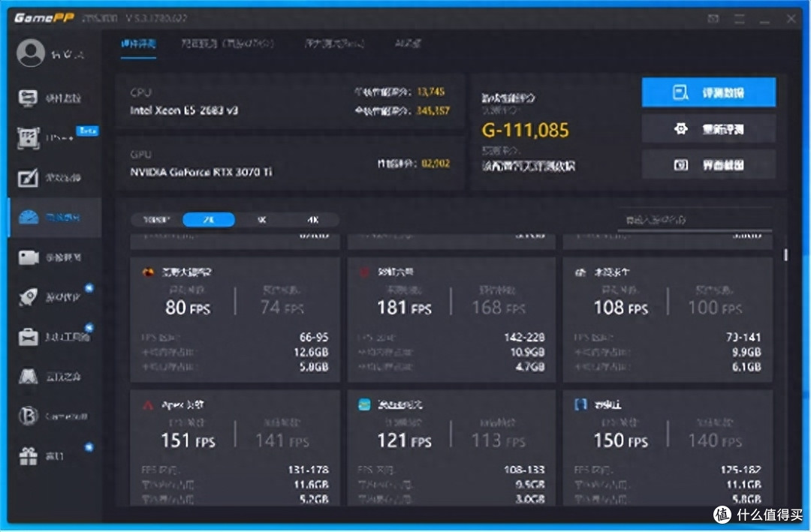Click the gear re-test button
This screenshot has height=532, width=811.
click(709, 129)
